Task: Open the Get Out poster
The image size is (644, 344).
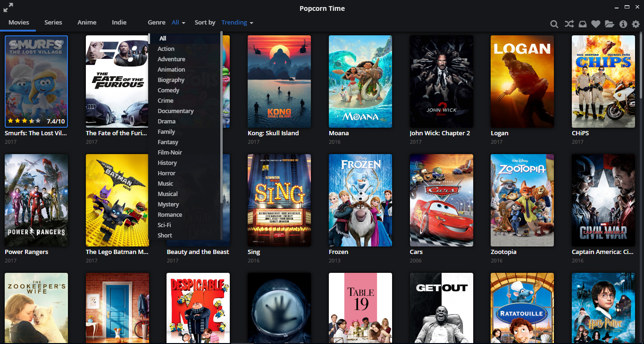Action: tap(441, 308)
